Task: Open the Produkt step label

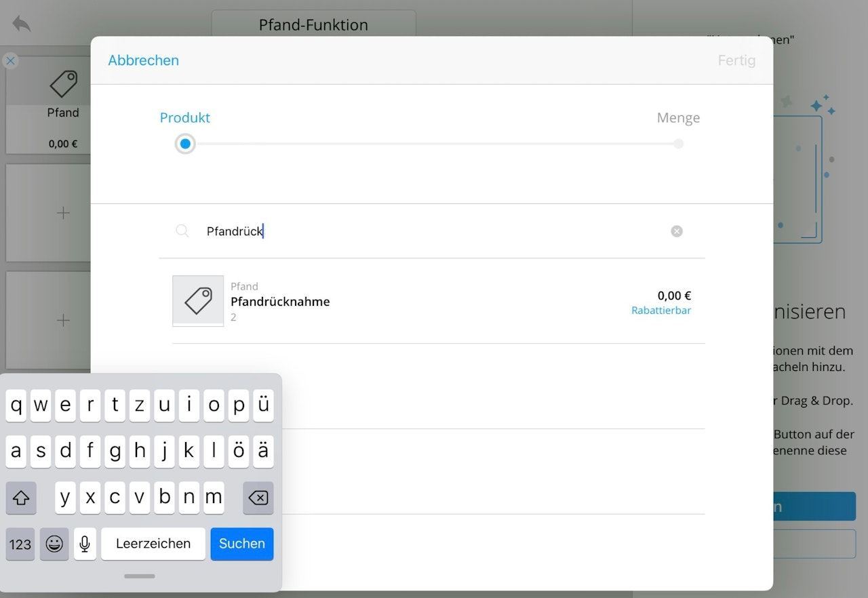Action: [x=184, y=118]
